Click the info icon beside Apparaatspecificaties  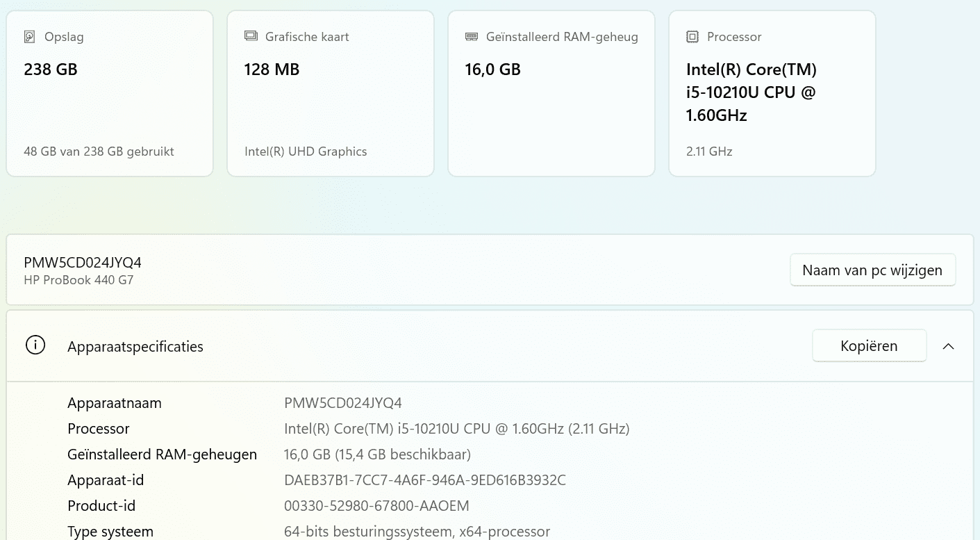[35, 345]
